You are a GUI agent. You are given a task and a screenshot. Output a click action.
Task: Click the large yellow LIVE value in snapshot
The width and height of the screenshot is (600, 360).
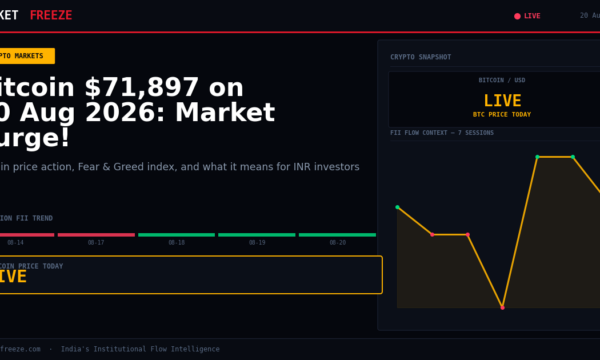point(502,101)
